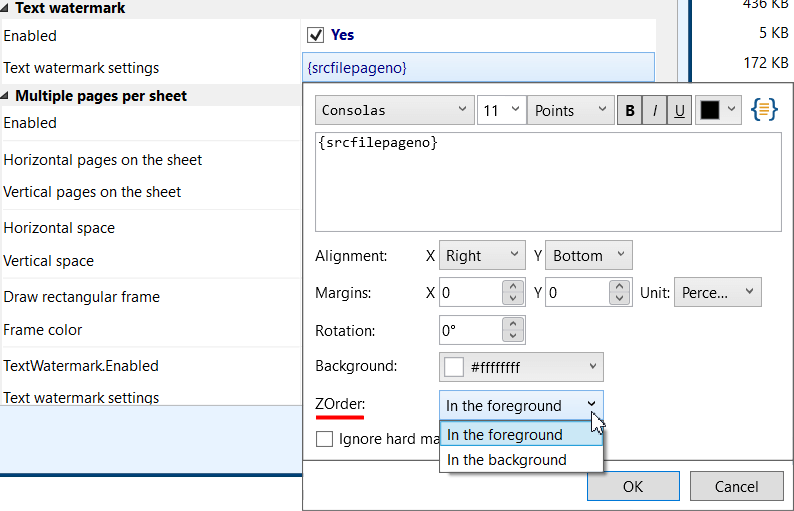The width and height of the screenshot is (794, 511).
Task: Uncheck Text watermark Enabled checkbox
Action: pyautogui.click(x=316, y=35)
